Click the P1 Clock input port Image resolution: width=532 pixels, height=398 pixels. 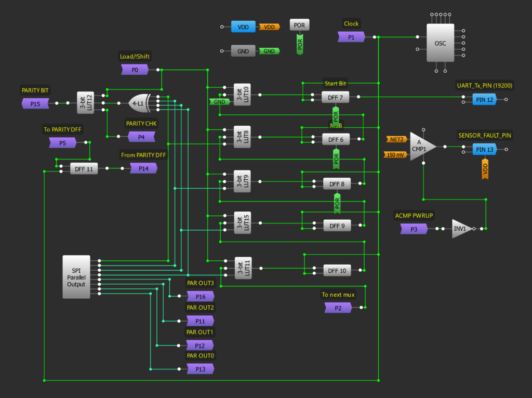pyautogui.click(x=351, y=37)
